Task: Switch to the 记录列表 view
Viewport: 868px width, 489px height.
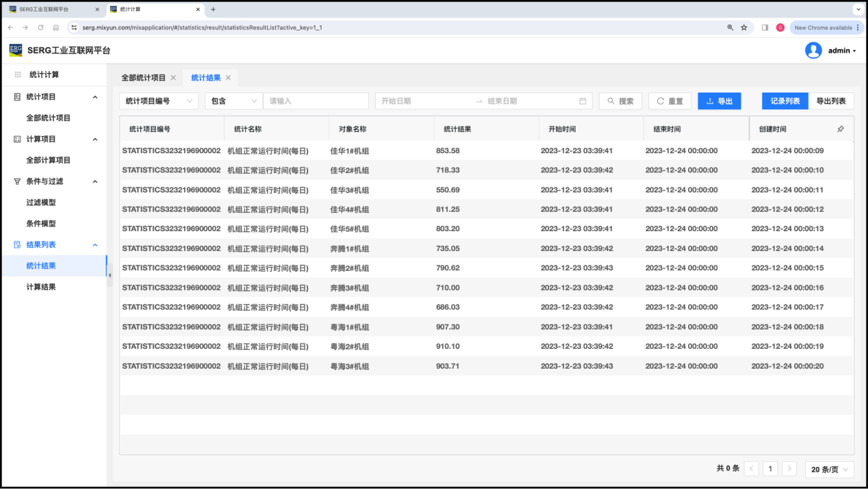Action: pyautogui.click(x=784, y=101)
